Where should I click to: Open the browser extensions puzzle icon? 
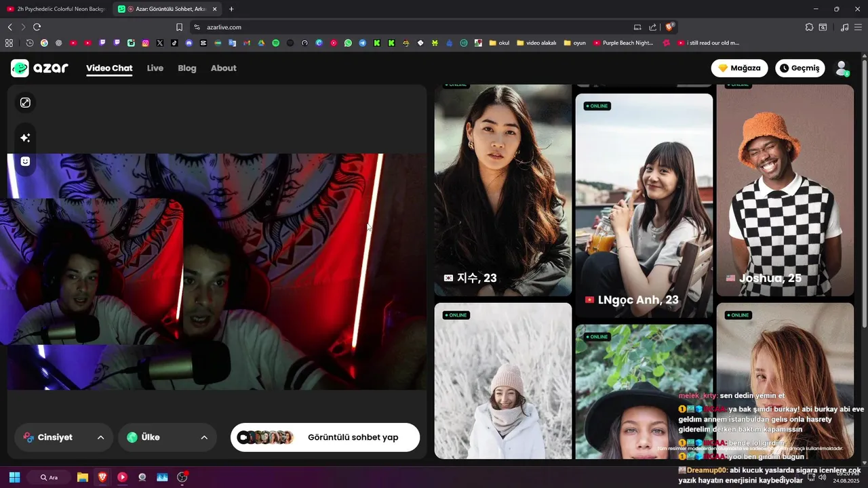pyautogui.click(x=809, y=27)
